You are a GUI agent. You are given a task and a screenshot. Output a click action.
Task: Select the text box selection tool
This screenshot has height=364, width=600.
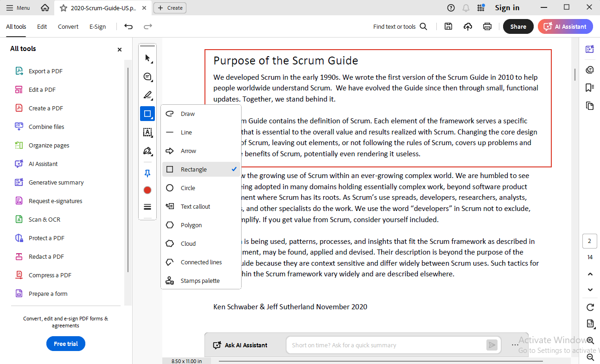147,133
